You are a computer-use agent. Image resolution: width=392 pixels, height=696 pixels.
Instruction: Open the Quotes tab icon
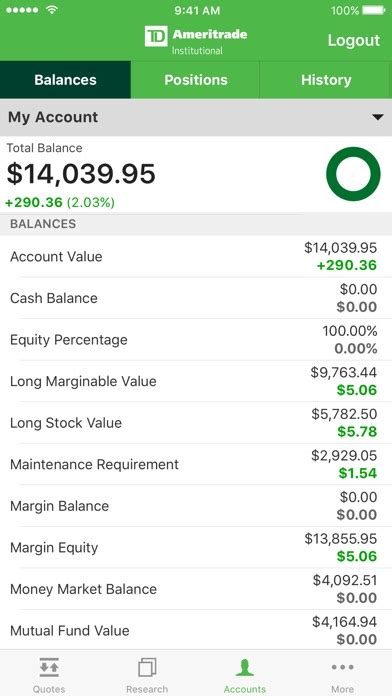pos(49,667)
